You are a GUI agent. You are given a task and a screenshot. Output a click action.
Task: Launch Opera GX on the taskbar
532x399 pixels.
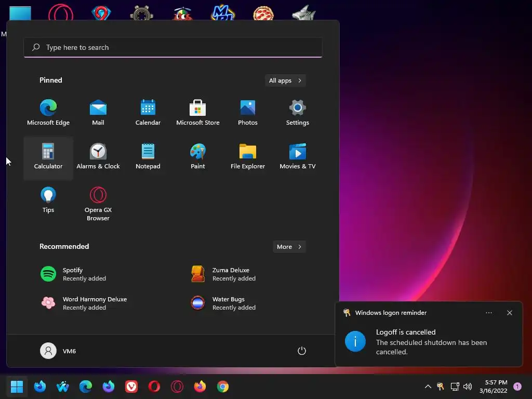(x=177, y=387)
